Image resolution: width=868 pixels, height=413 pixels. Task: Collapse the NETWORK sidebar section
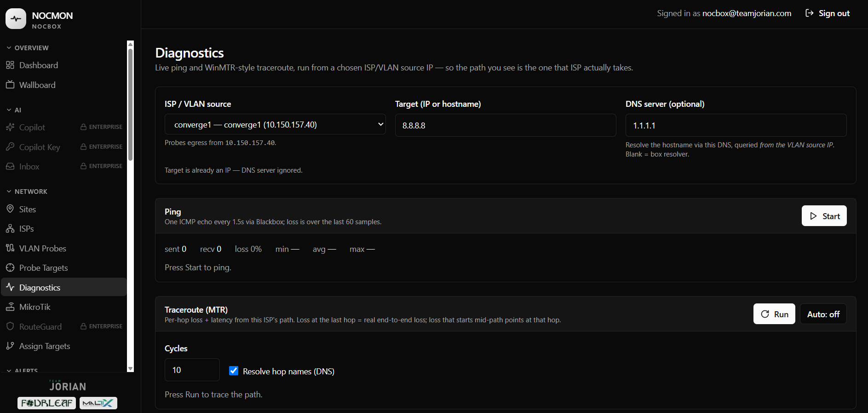click(x=27, y=192)
